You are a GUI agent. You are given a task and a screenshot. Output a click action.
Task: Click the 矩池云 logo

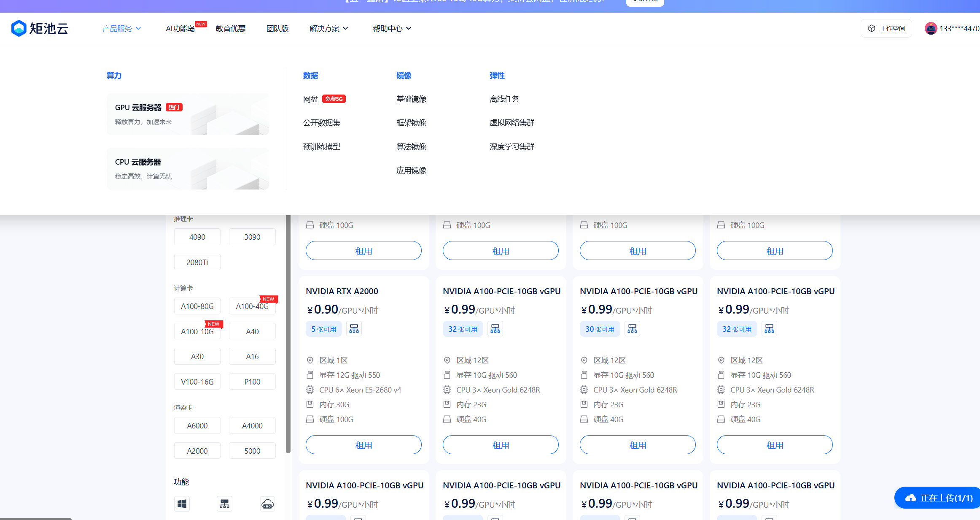tap(40, 28)
